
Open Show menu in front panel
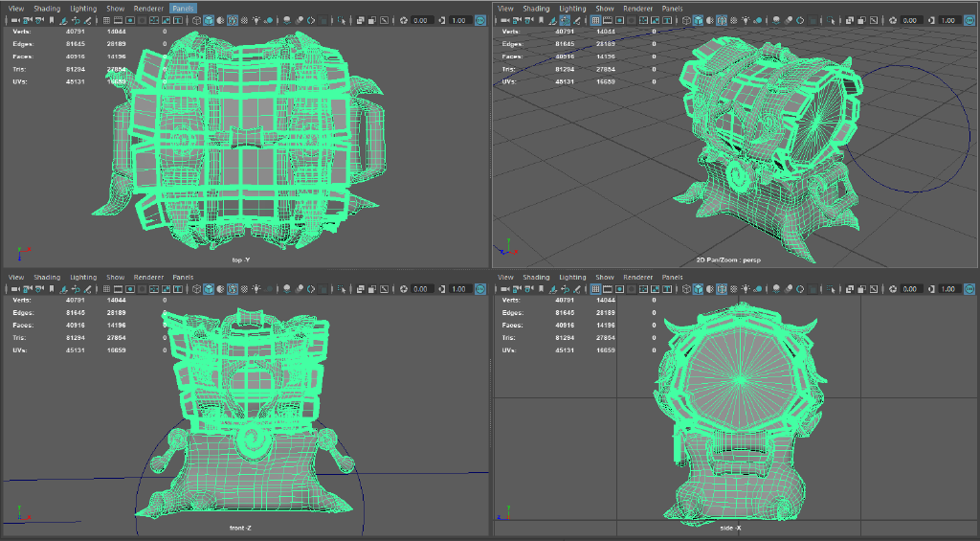coord(115,277)
